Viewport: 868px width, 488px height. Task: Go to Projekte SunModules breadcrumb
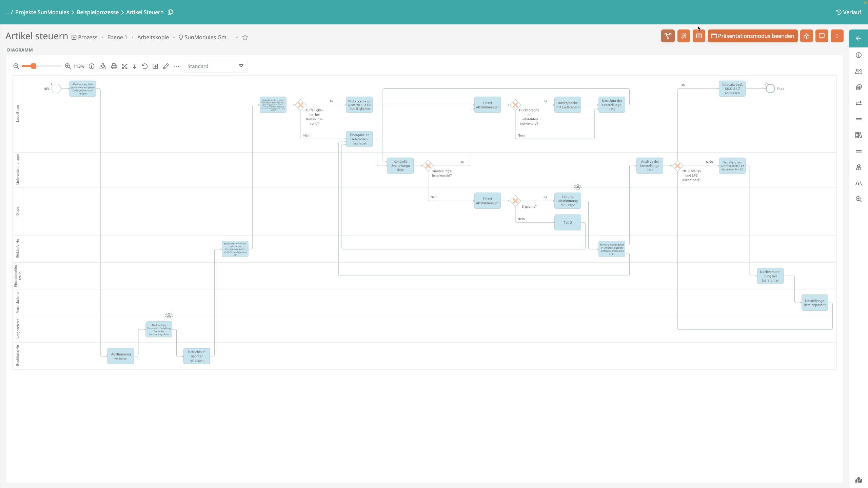pyautogui.click(x=42, y=12)
